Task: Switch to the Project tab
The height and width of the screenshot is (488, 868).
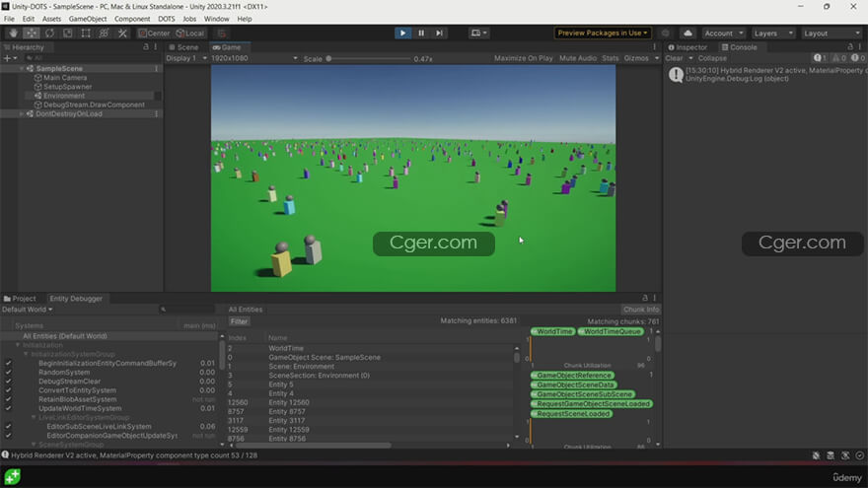Action: [20, 298]
